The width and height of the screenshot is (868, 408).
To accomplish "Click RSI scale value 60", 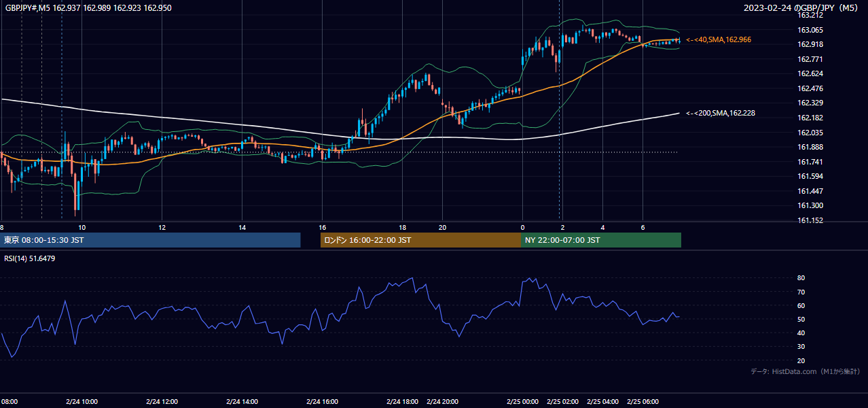I will (x=801, y=306).
